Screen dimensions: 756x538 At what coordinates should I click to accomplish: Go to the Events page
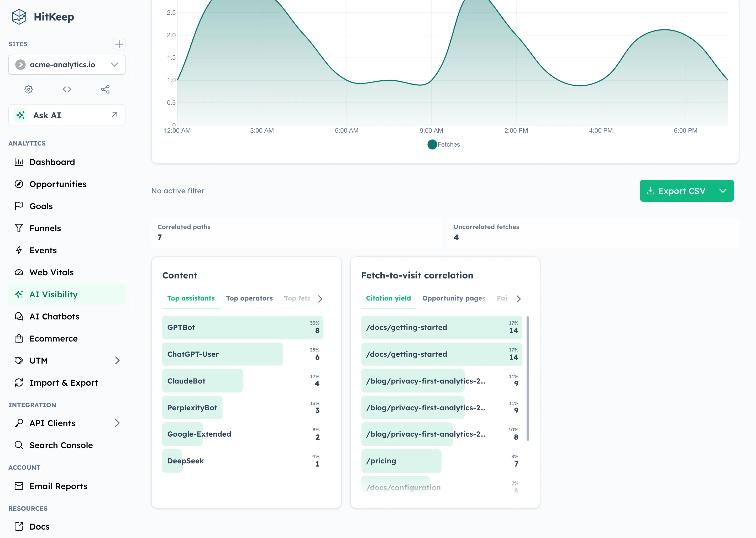tap(67, 250)
